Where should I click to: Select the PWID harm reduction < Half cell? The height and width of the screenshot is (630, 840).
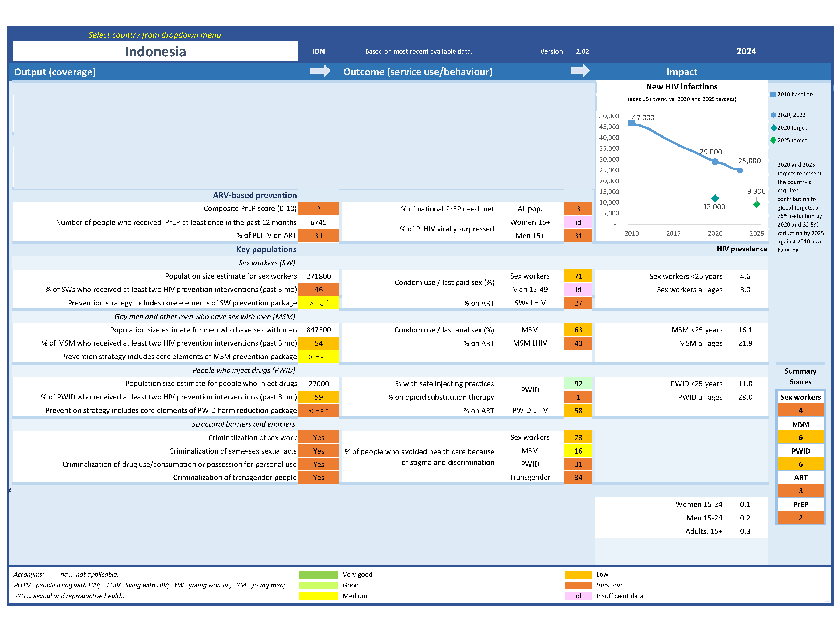pyautogui.click(x=318, y=411)
